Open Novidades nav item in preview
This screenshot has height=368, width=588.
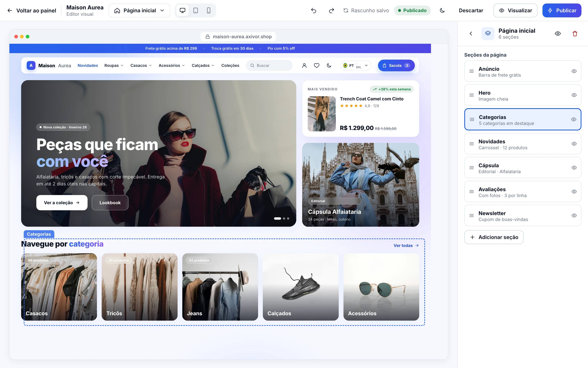click(88, 65)
